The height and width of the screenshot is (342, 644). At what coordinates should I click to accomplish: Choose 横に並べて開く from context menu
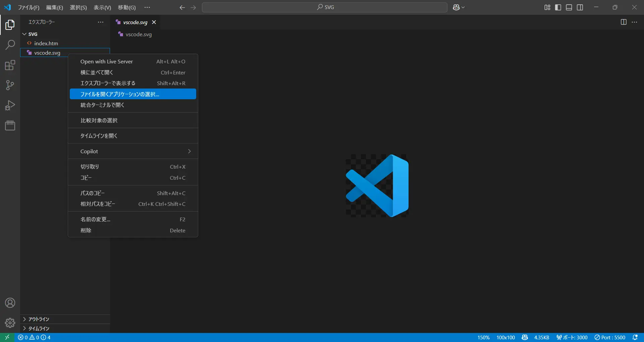(x=133, y=72)
